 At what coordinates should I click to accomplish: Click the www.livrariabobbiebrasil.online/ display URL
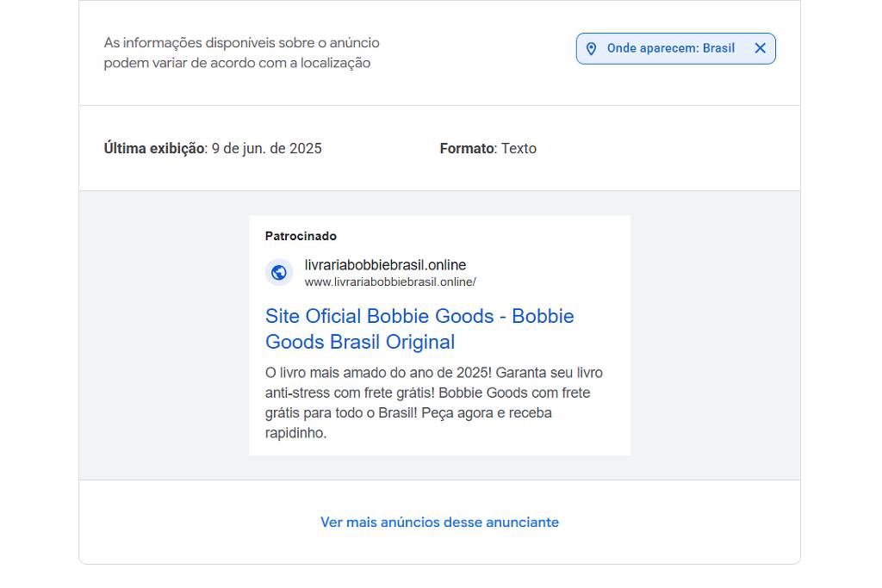tap(390, 282)
